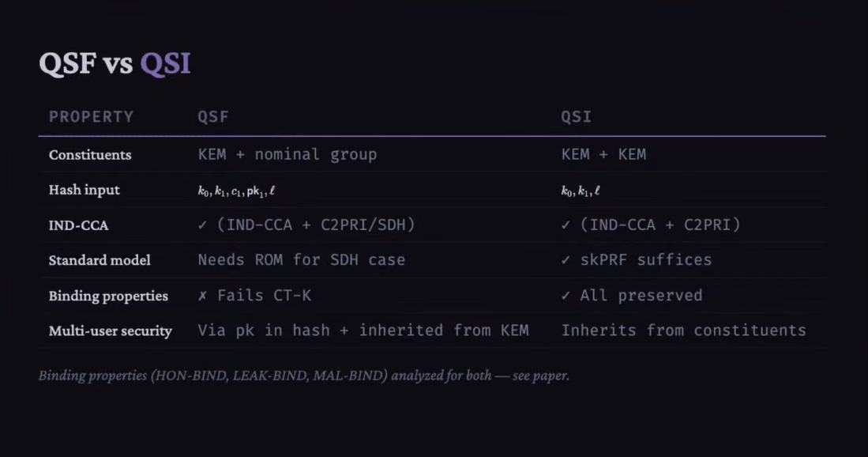Click the QSF column header
868x457 pixels.
coord(213,117)
